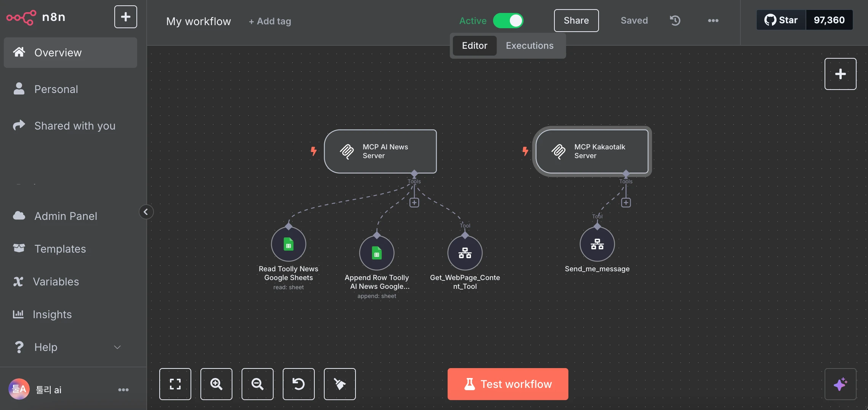Click the Help chevron arrow
The image size is (868, 410).
(117, 347)
